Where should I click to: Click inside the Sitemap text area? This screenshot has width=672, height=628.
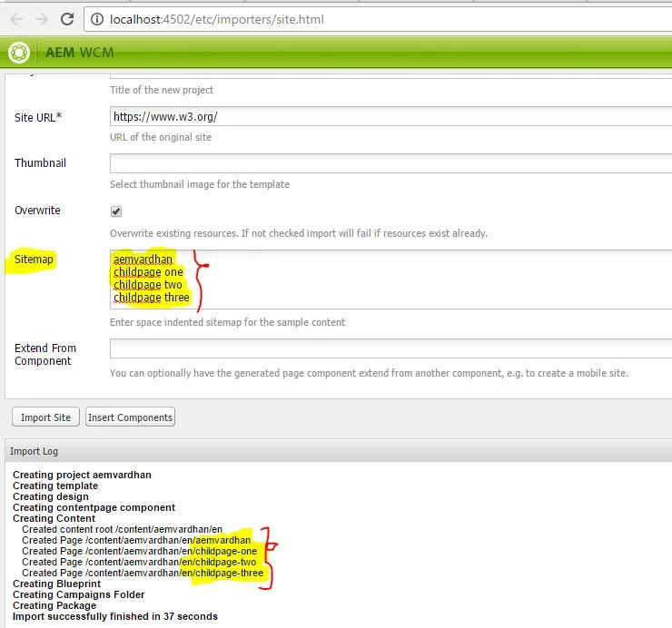[x=390, y=280]
